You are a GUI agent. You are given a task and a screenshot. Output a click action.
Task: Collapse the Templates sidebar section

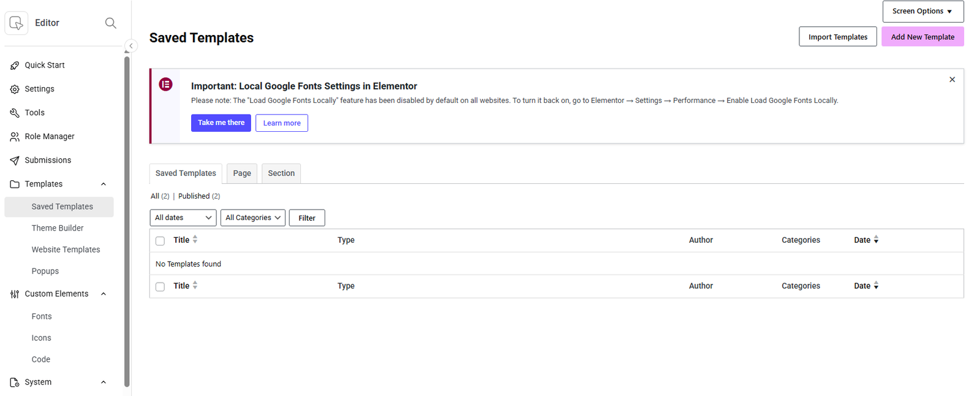104,184
